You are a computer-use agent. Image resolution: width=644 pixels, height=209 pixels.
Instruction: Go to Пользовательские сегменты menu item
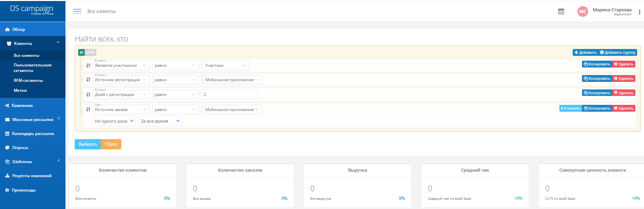(33, 68)
